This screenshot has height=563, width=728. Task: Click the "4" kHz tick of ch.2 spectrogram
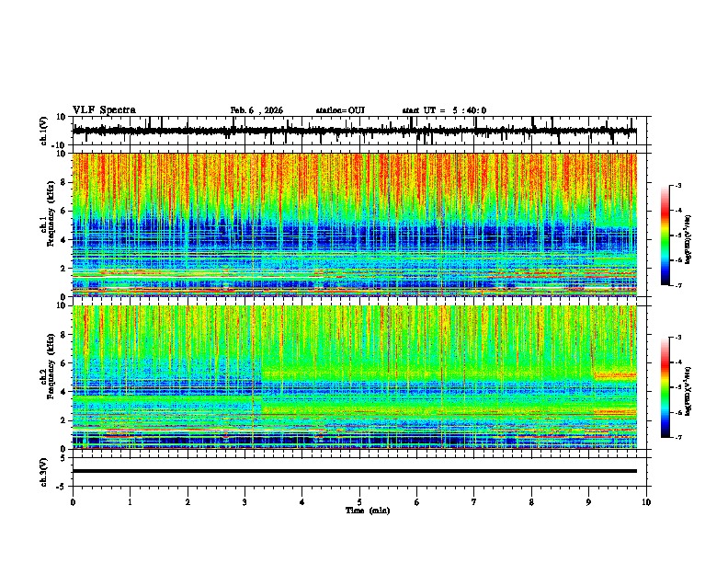coord(63,392)
